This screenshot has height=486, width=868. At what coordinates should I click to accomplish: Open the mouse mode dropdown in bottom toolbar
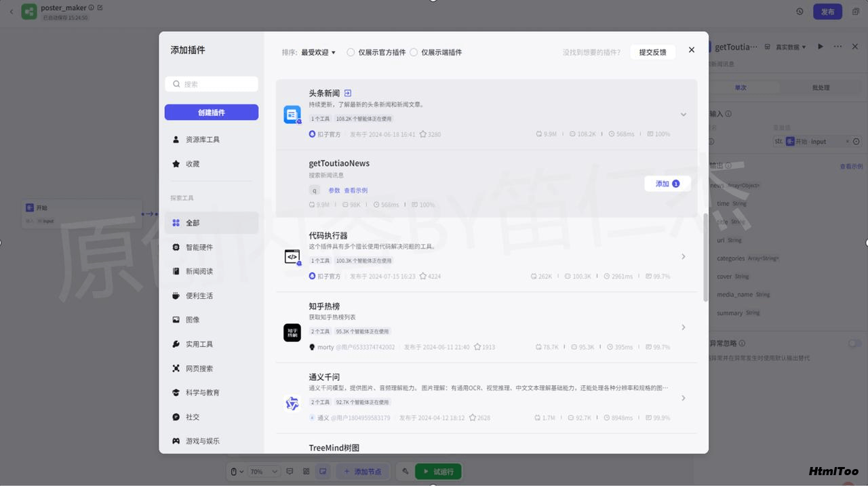pyautogui.click(x=236, y=471)
